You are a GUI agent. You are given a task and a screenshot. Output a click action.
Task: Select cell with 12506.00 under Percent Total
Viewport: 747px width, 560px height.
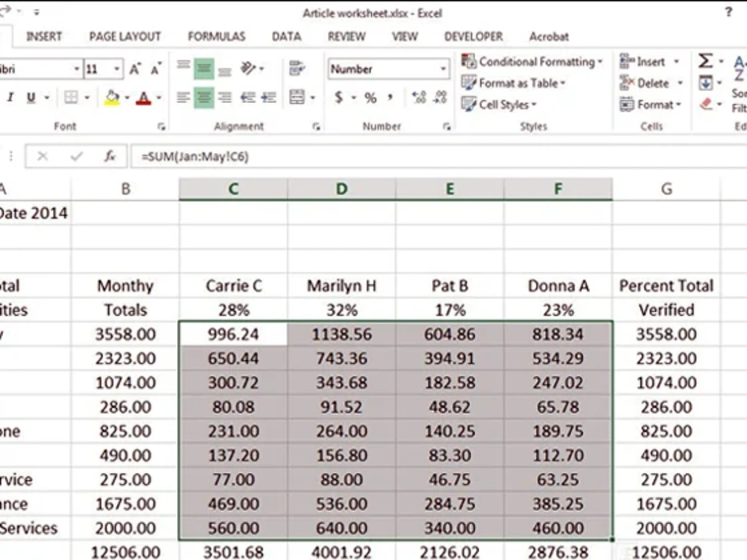tap(666, 552)
